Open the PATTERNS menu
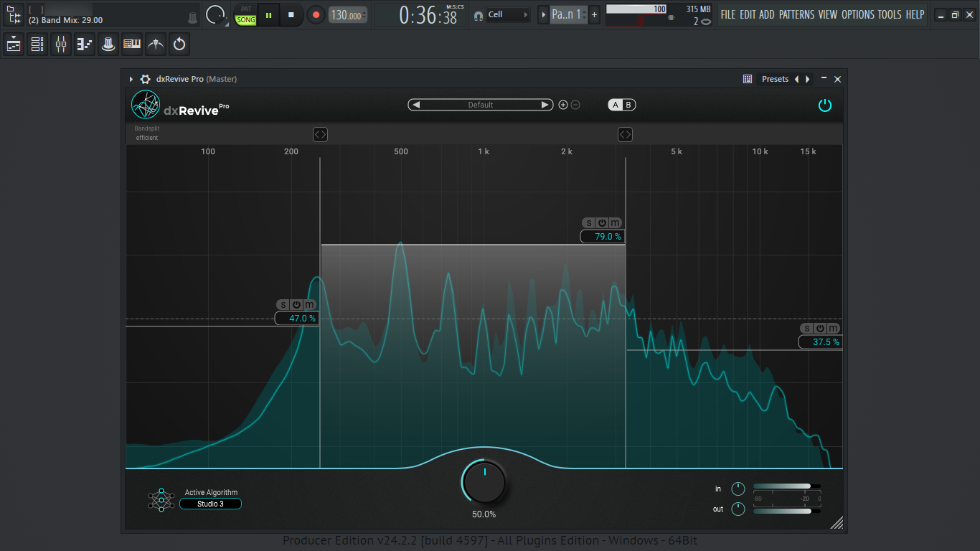The width and height of the screenshot is (980, 551). 797,14
